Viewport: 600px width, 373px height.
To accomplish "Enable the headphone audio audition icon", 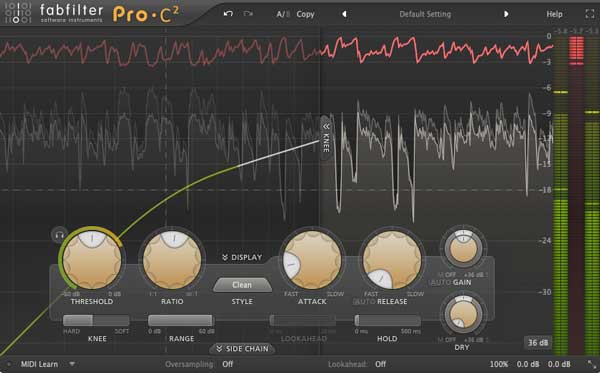I will (x=59, y=235).
